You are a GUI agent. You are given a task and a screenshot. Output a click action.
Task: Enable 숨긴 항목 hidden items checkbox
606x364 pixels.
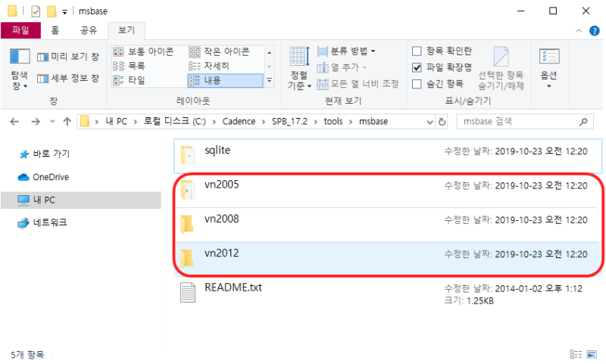[x=417, y=84]
